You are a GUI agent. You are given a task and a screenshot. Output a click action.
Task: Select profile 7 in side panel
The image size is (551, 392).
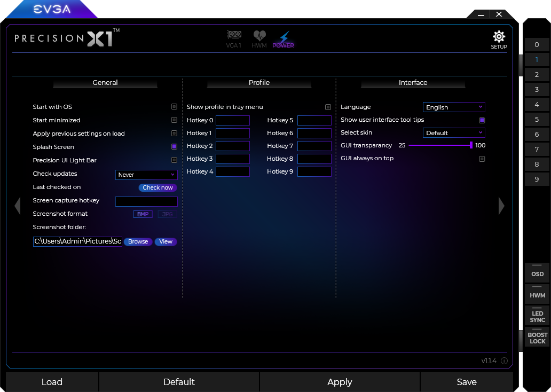(x=537, y=150)
